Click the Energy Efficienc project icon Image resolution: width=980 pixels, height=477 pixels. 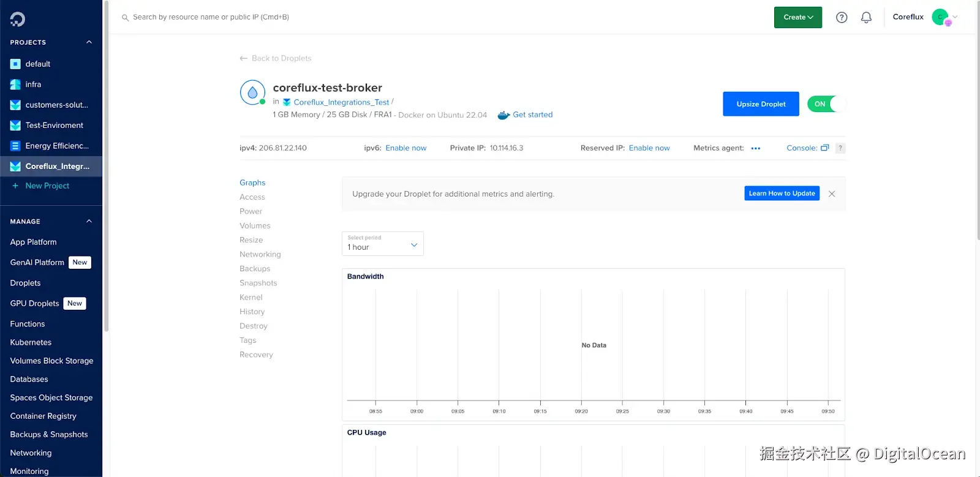pos(15,146)
